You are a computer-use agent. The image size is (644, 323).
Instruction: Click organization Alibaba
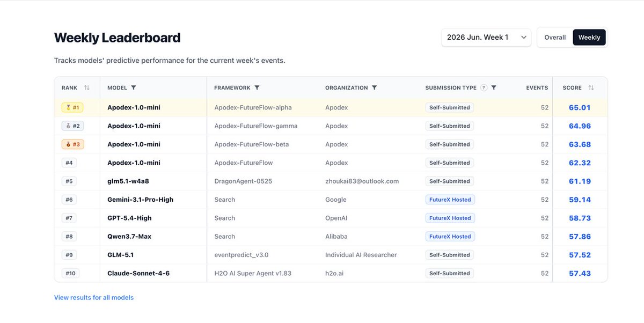tap(336, 237)
